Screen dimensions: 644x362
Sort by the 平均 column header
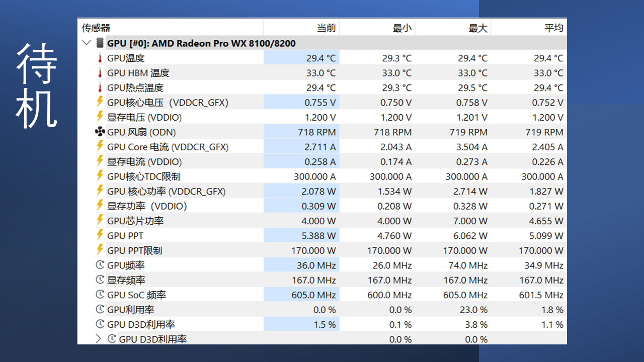tap(529, 28)
